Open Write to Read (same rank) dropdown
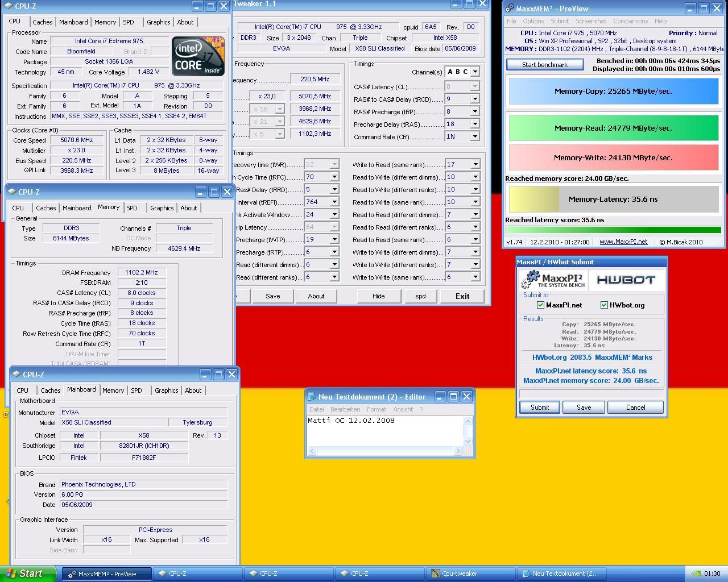The image size is (728, 582). 475,164
